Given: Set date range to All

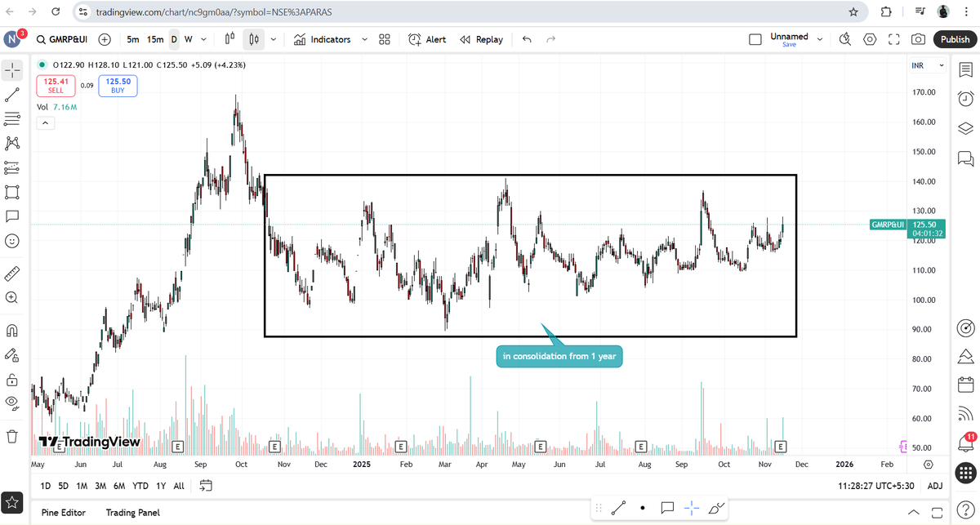Looking at the screenshot, I should click(179, 486).
